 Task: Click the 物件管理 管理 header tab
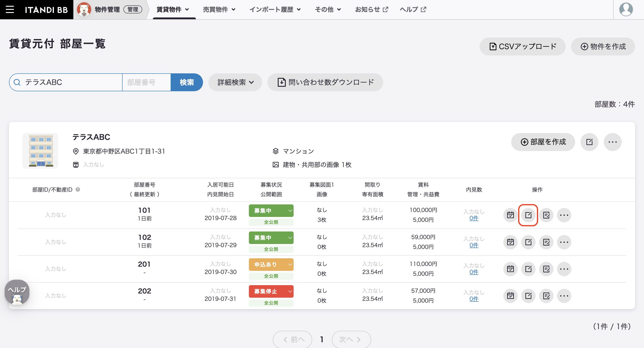(x=110, y=9)
